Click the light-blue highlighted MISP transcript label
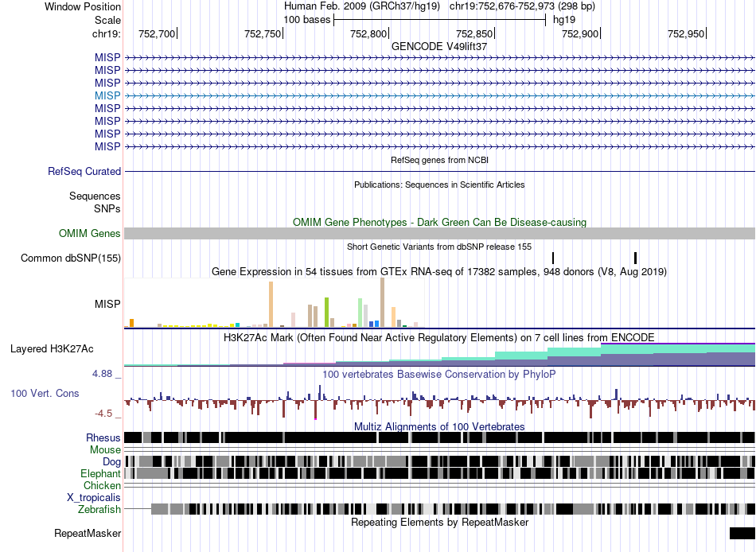This screenshot has width=756, height=552. click(107, 95)
